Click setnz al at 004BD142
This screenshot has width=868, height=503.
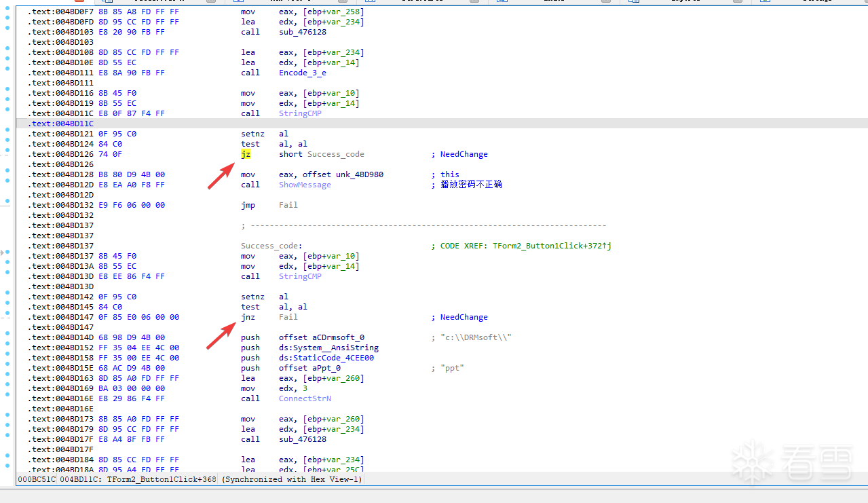[264, 297]
